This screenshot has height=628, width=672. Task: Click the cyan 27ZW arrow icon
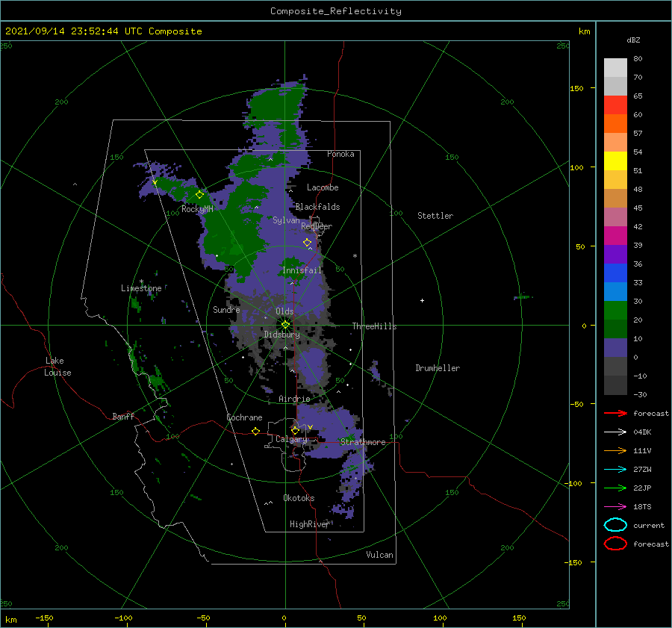tap(615, 470)
